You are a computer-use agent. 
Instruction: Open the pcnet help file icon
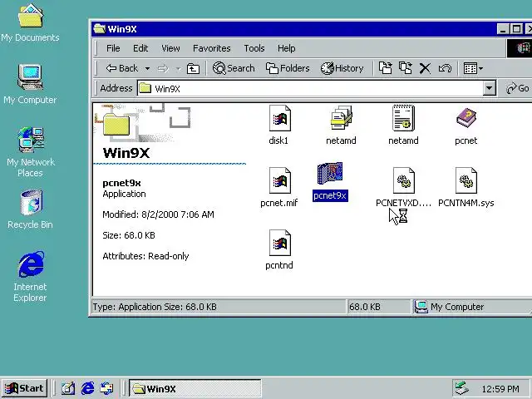466,118
